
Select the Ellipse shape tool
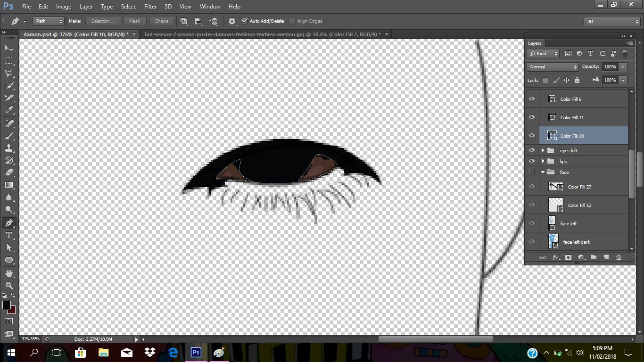[x=9, y=260]
